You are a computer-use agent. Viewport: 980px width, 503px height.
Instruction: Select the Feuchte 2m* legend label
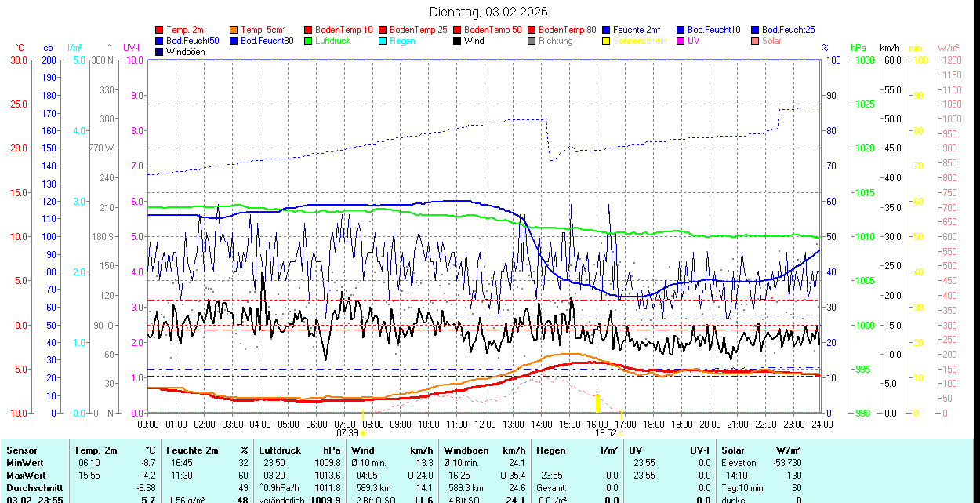click(x=638, y=30)
